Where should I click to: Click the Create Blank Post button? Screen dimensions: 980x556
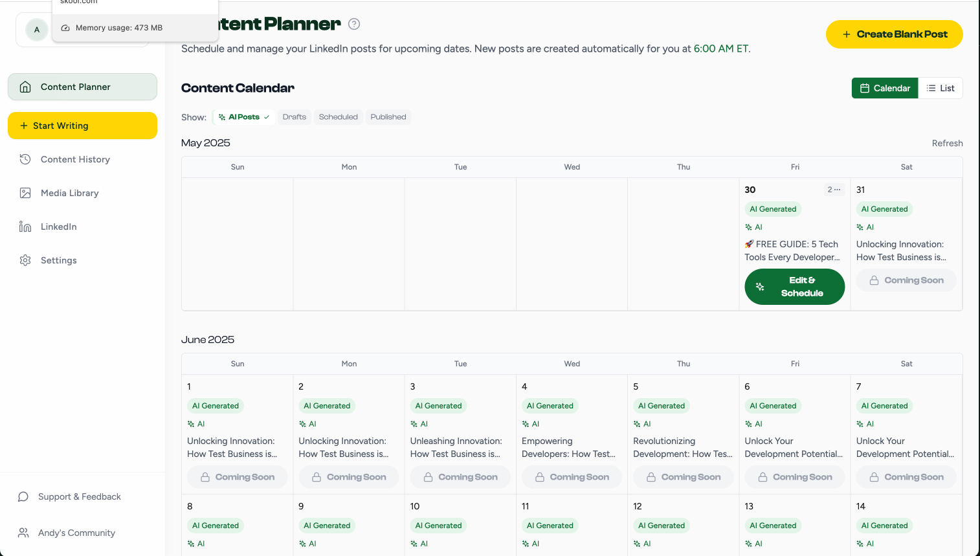(x=894, y=34)
